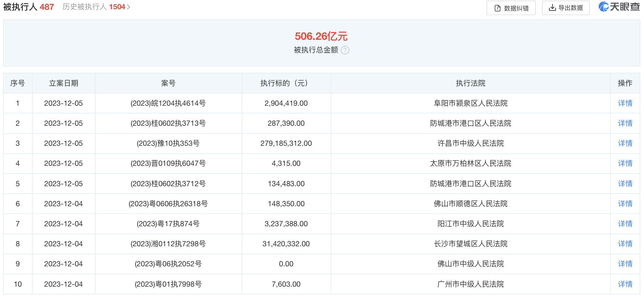
Task: Click the help icon beside 被执行总金额
Action: click(x=345, y=50)
